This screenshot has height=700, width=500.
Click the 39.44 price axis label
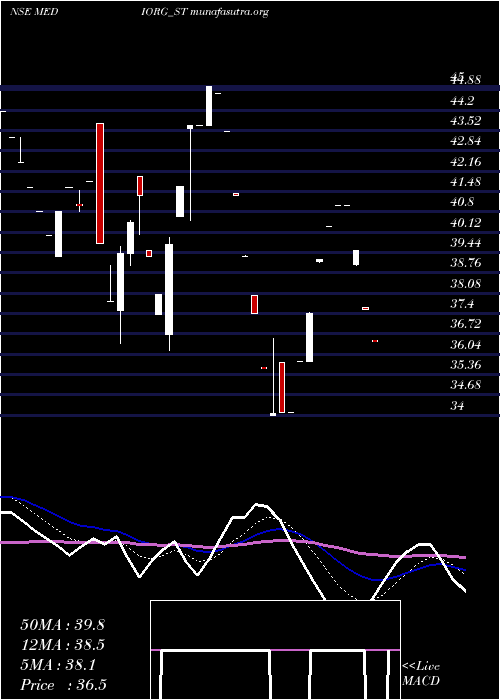tap(466, 243)
